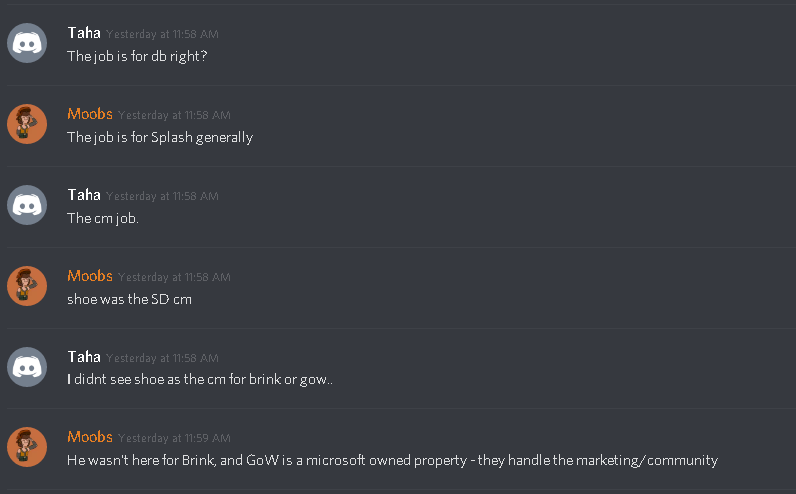
Task: Select Moobs' avatar beside "shoe was the SD cm"
Action: pos(27,286)
